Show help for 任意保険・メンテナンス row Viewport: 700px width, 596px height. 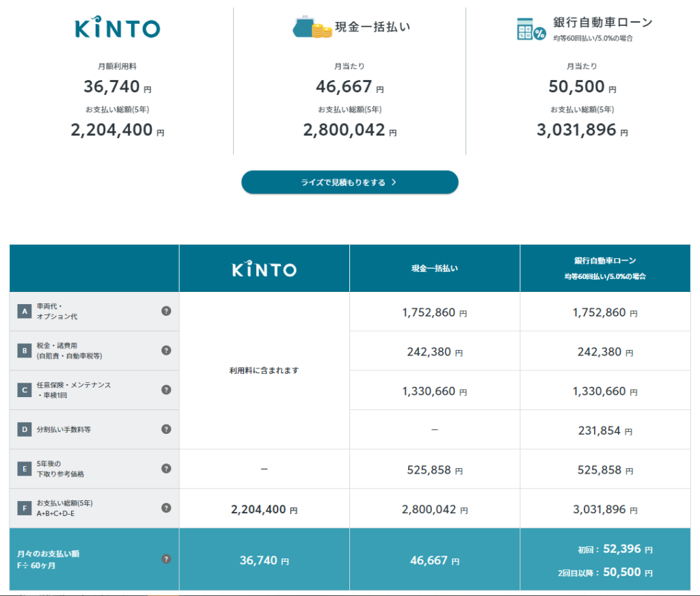coord(166,390)
